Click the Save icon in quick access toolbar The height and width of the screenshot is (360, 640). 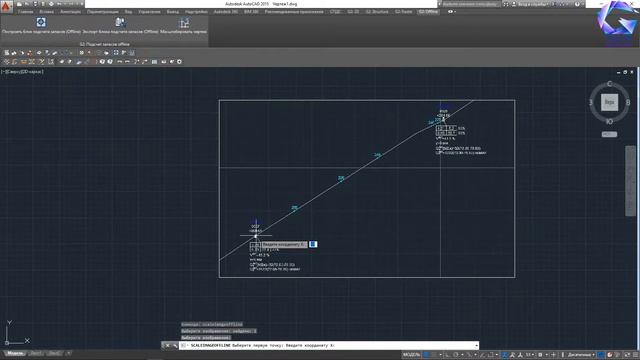click(35, 4)
